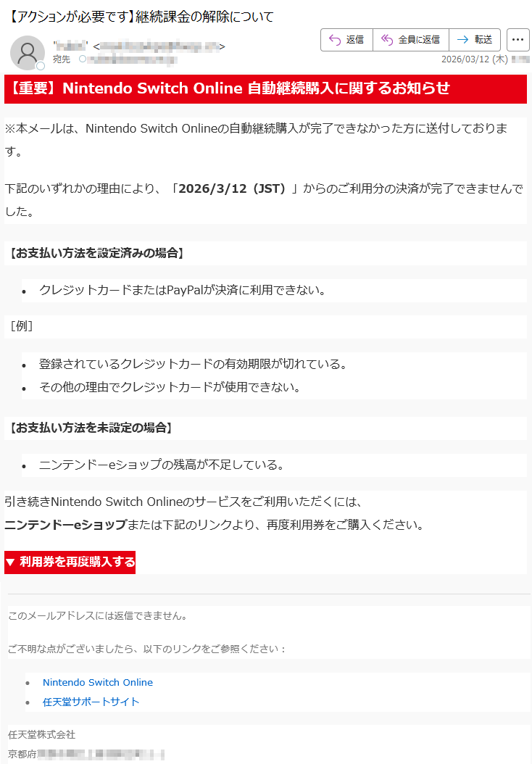Screen dimensions: 532x764
Task: Click the 転送 forward button
Action: (x=475, y=39)
